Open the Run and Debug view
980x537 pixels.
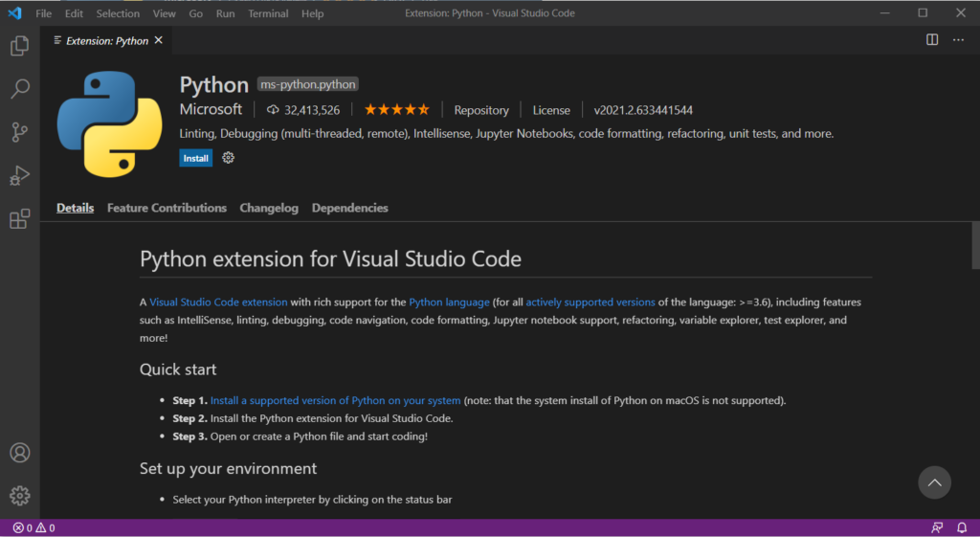19,175
